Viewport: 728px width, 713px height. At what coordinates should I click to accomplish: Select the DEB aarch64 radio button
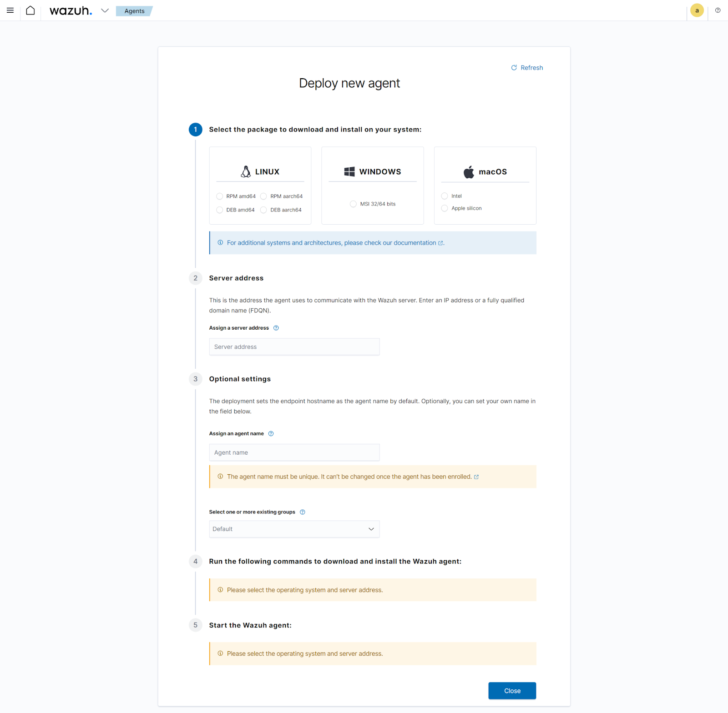(263, 210)
